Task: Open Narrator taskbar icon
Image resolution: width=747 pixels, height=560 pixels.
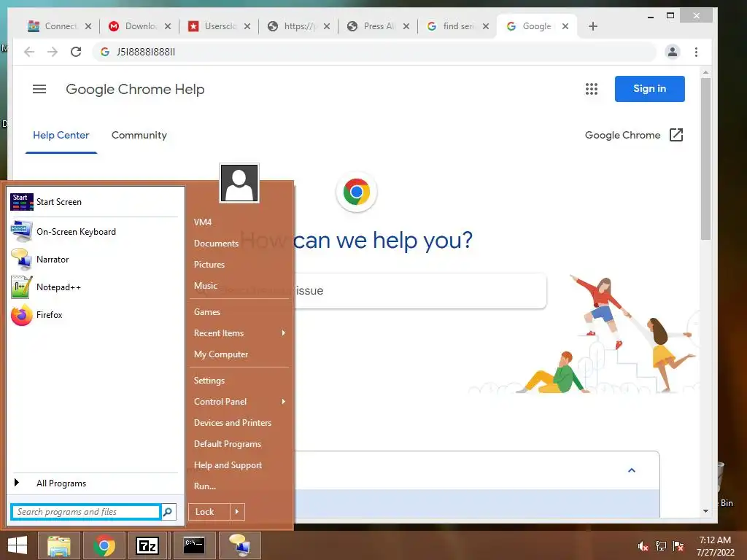Action: 239,545
